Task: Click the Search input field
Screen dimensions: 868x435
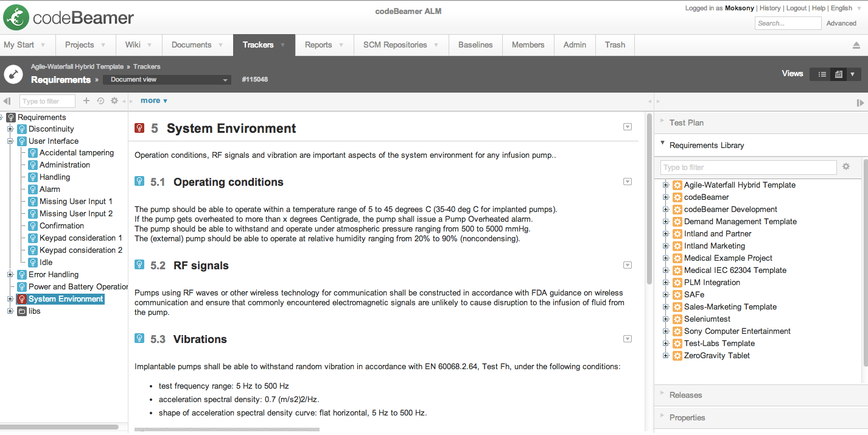Action: 788,23
